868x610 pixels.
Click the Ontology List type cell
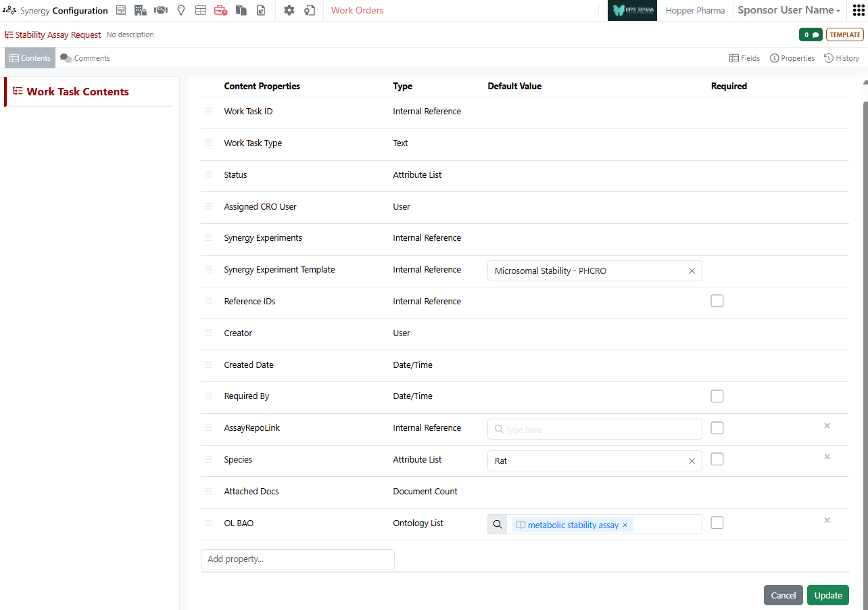click(418, 523)
